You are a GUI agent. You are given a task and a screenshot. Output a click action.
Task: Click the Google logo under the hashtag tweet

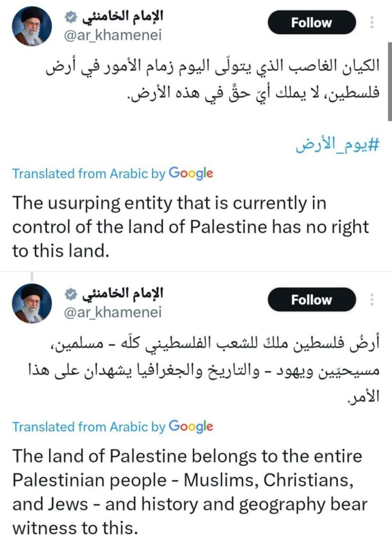pos(191,173)
